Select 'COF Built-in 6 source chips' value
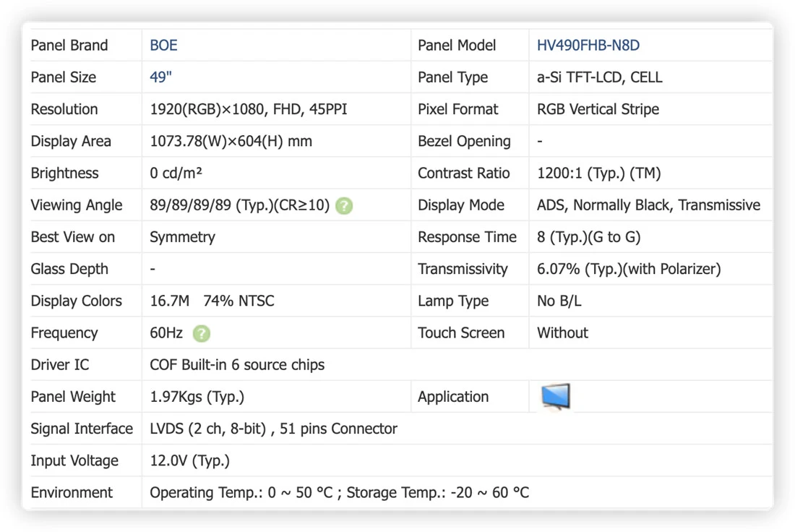795x532 pixels. [237, 364]
